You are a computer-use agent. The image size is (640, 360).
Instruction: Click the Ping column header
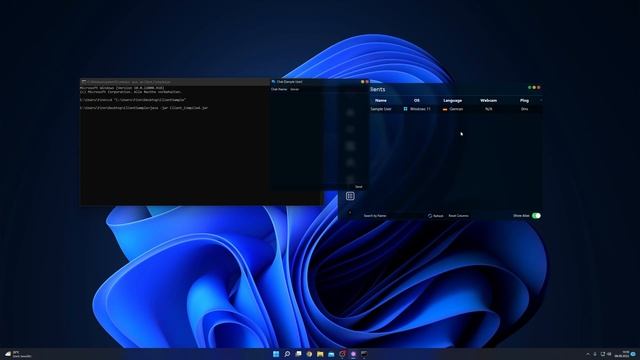point(524,100)
